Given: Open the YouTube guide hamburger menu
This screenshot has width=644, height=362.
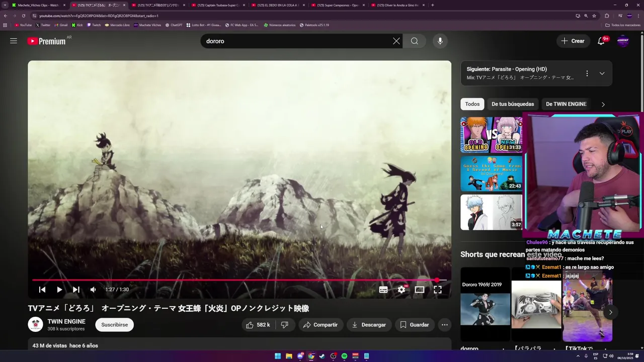Looking at the screenshot, I should pyautogui.click(x=14, y=41).
